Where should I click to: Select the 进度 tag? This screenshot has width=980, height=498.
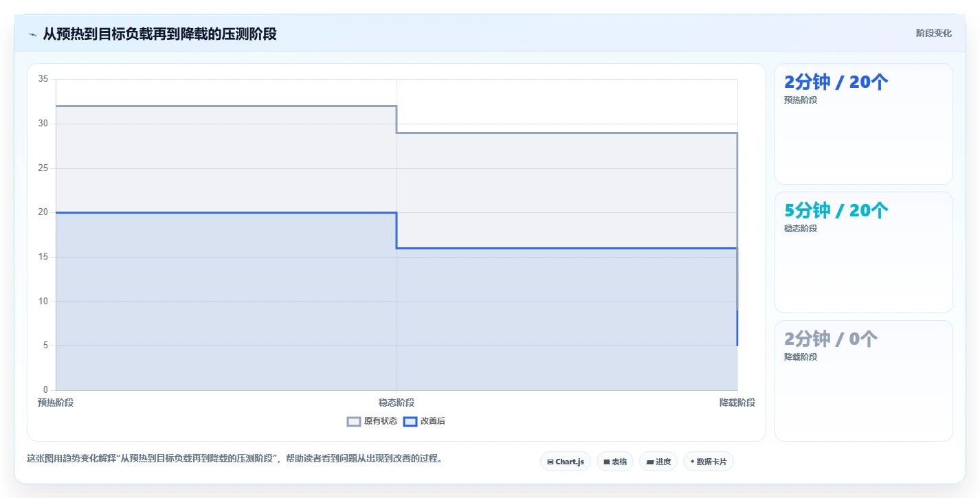pos(658,462)
